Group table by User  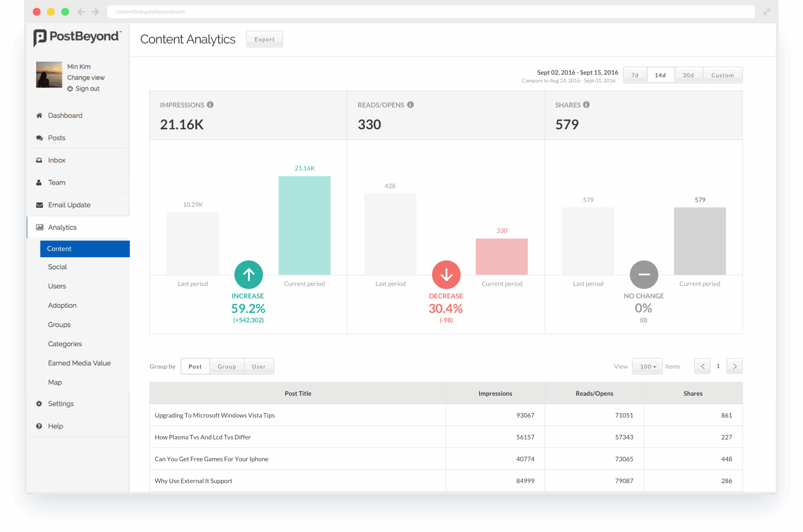pyautogui.click(x=259, y=366)
